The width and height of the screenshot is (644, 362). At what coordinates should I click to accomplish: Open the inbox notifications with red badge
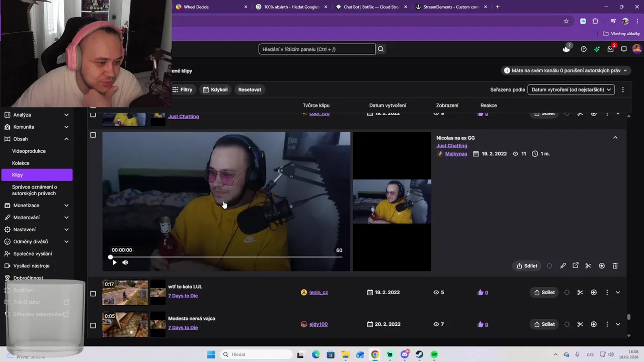611,49
